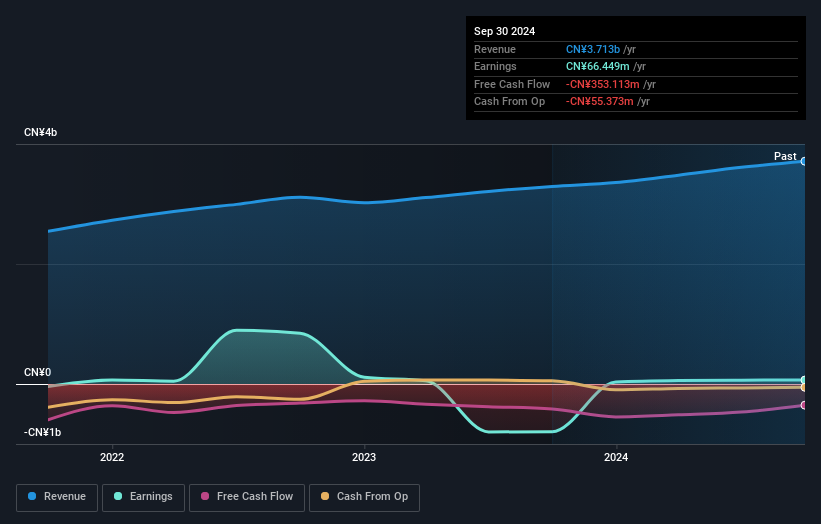
Task: Toggle the Earnings series legend button
Action: [x=143, y=497]
